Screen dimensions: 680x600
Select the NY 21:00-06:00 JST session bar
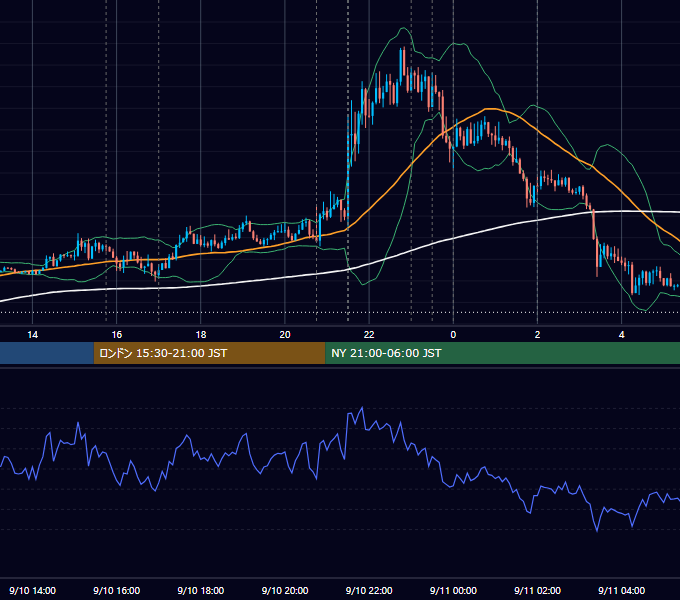pos(503,353)
